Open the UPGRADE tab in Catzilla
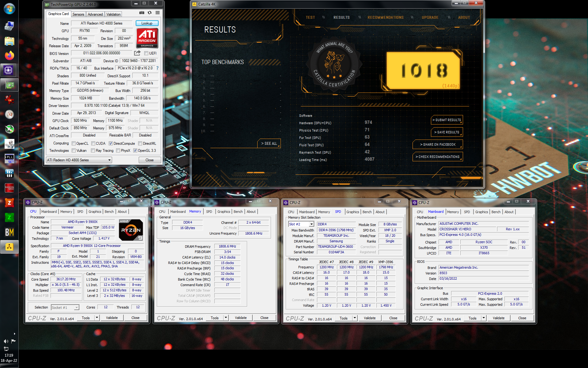This screenshot has height=368, width=588. 430,17
